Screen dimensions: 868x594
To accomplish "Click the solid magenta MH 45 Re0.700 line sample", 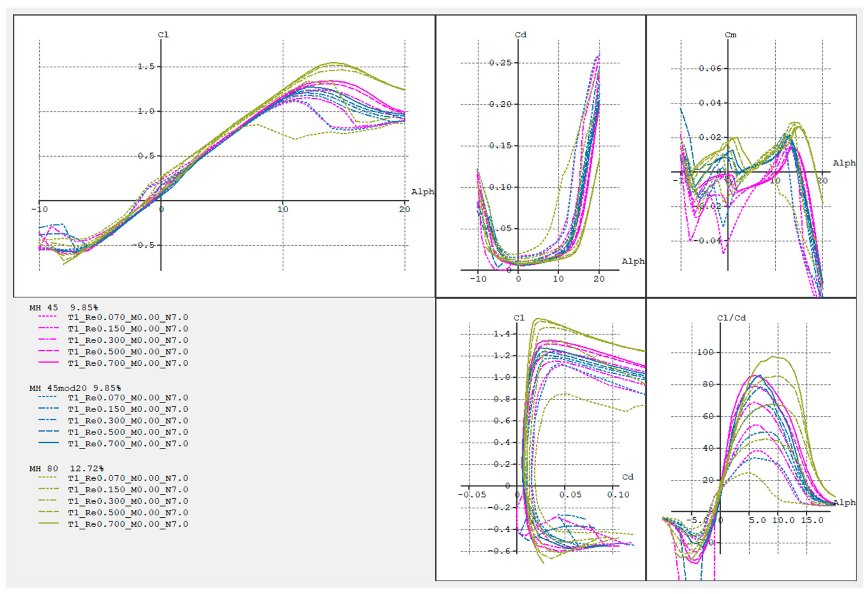I will [48, 362].
